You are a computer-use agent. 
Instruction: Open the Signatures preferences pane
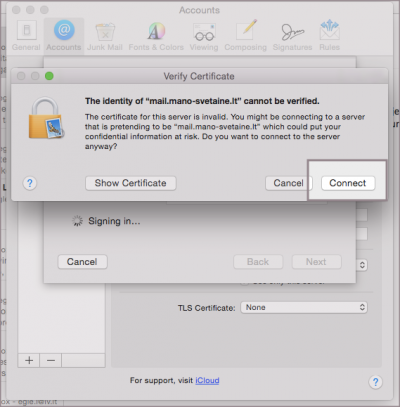coord(292,36)
